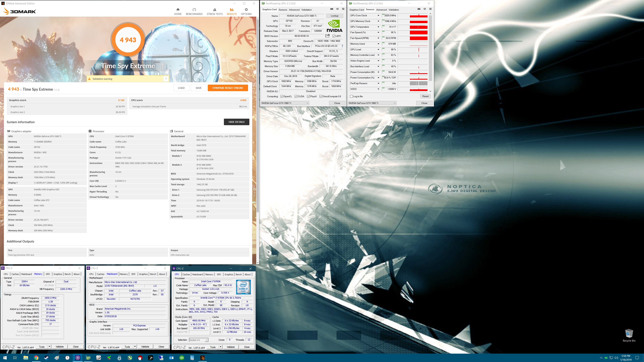644x362 pixels.
Task: Open STRESS TESTS in 3DMark navigation
Action: coord(214,12)
